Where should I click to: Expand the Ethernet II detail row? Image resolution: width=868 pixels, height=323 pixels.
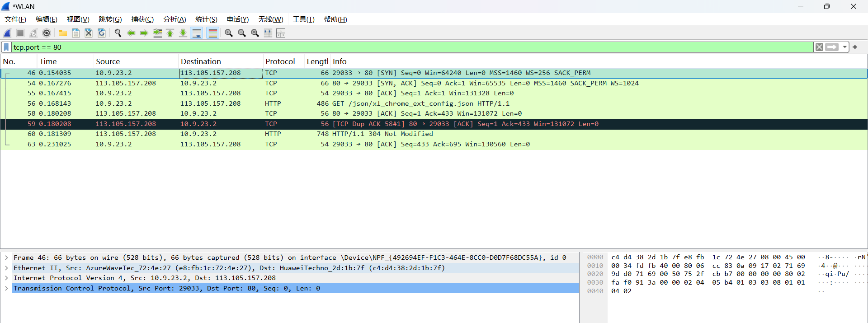tap(6, 268)
